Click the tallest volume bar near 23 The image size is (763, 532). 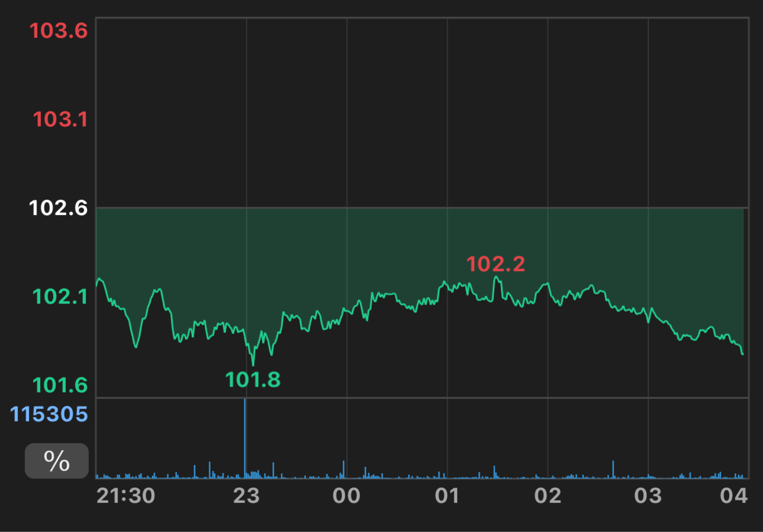[245, 438]
